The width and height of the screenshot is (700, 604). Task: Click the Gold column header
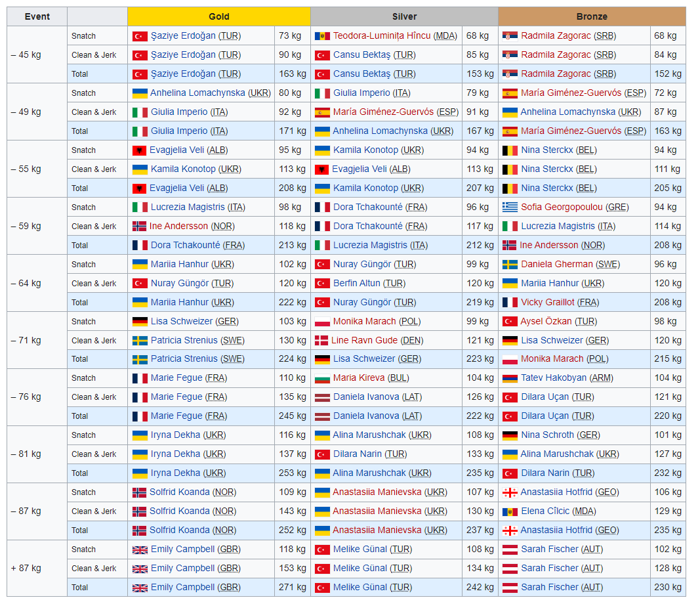coord(219,16)
